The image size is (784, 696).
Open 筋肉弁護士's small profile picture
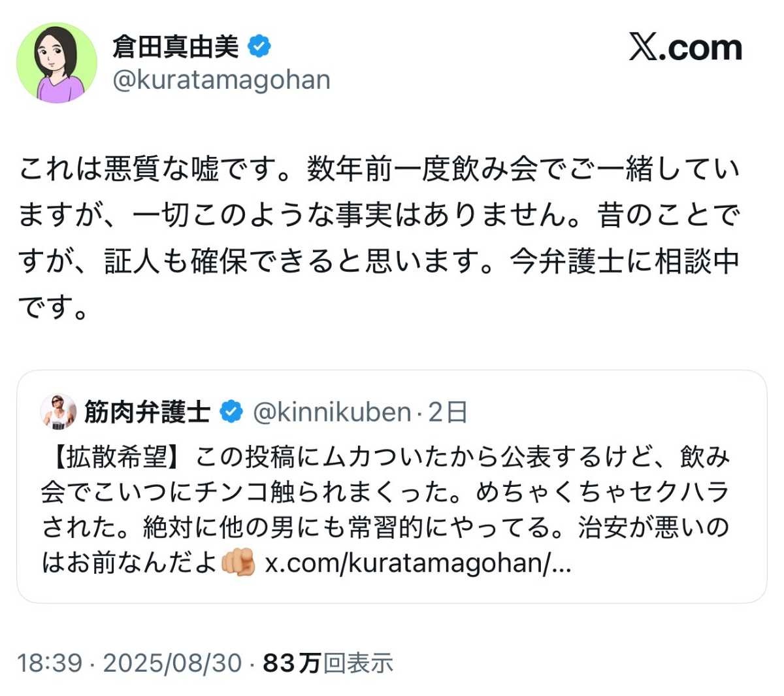pos(58,412)
